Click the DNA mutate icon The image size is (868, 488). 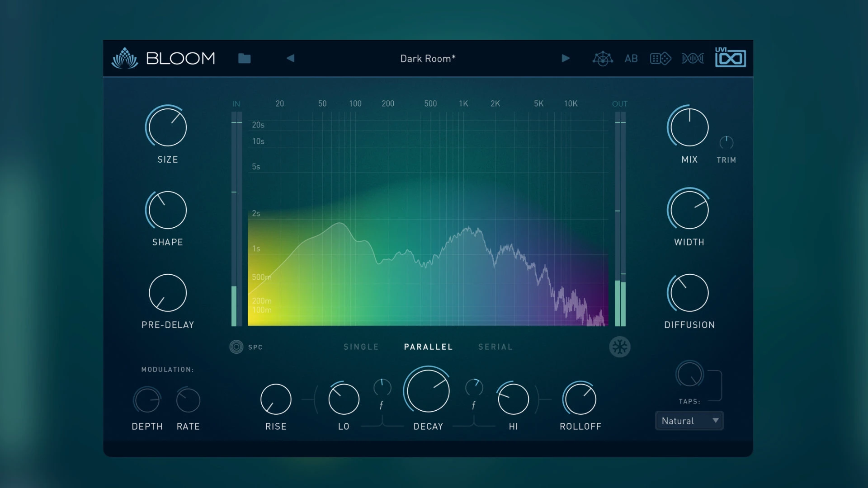coord(693,58)
